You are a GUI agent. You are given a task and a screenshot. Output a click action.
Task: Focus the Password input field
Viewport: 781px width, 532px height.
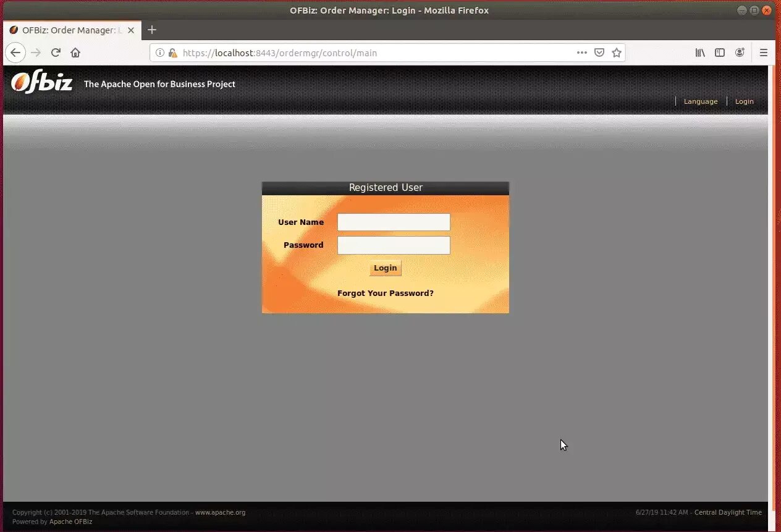pyautogui.click(x=394, y=245)
